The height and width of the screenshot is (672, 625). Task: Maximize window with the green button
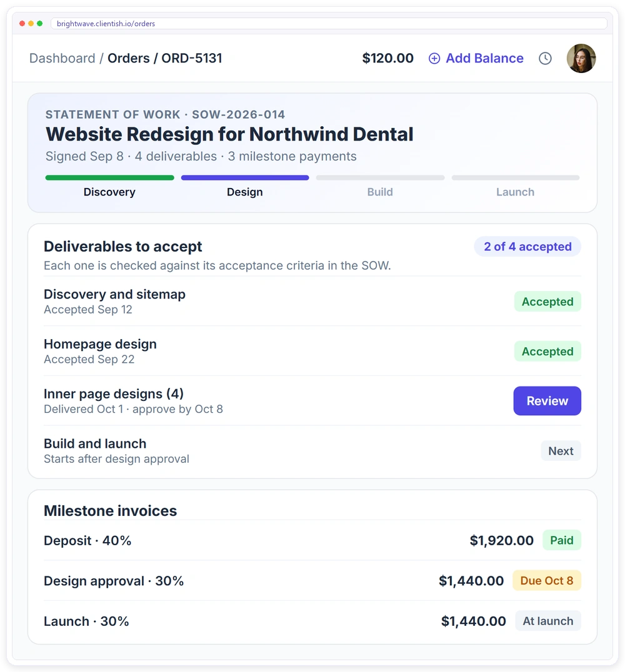pyautogui.click(x=39, y=24)
